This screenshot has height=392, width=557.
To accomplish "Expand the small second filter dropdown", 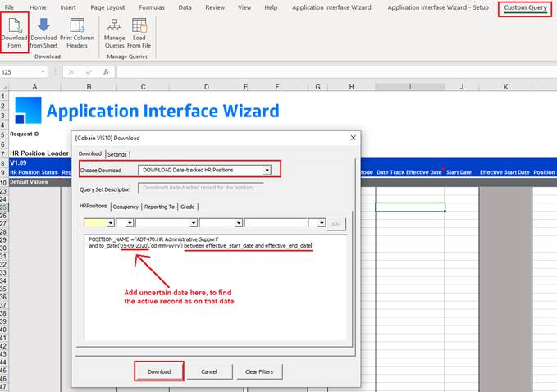I will (x=130, y=223).
